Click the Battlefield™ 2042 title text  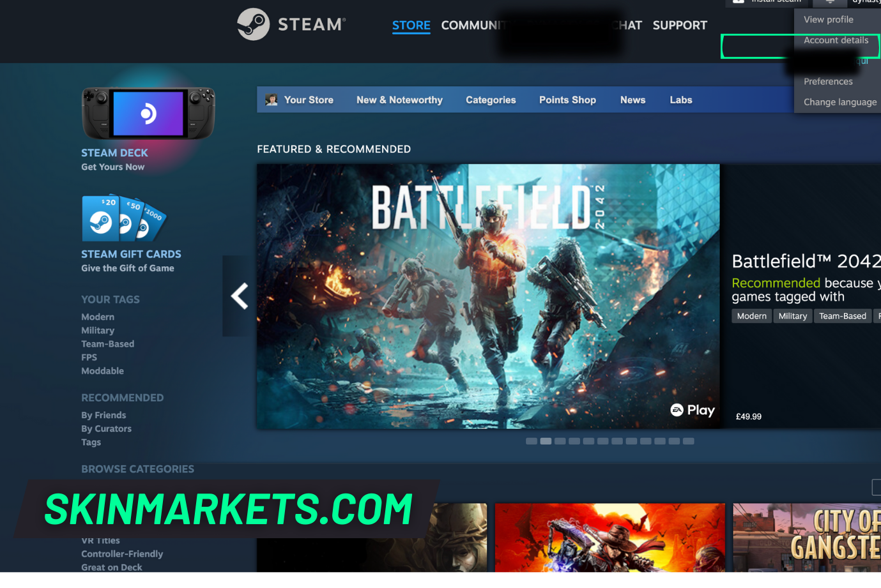pos(806,261)
